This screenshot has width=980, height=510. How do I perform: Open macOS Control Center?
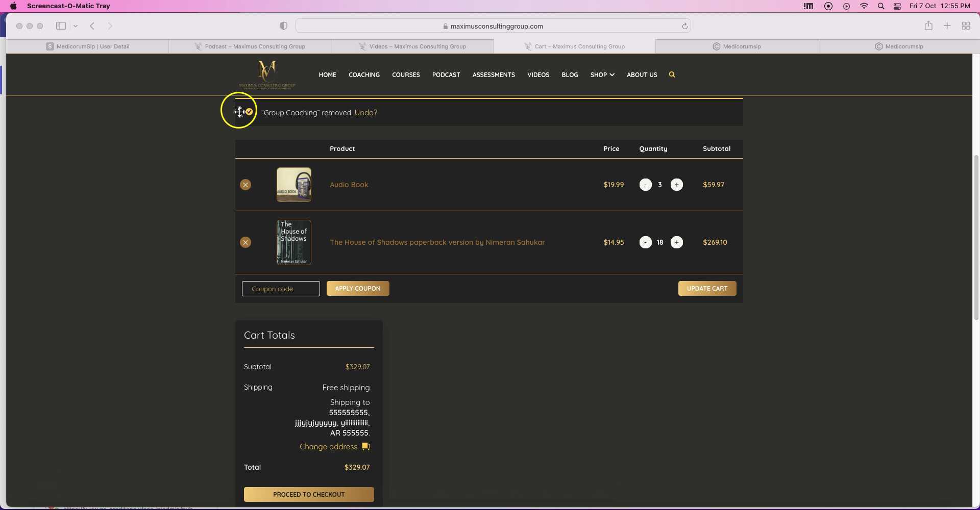pyautogui.click(x=897, y=6)
